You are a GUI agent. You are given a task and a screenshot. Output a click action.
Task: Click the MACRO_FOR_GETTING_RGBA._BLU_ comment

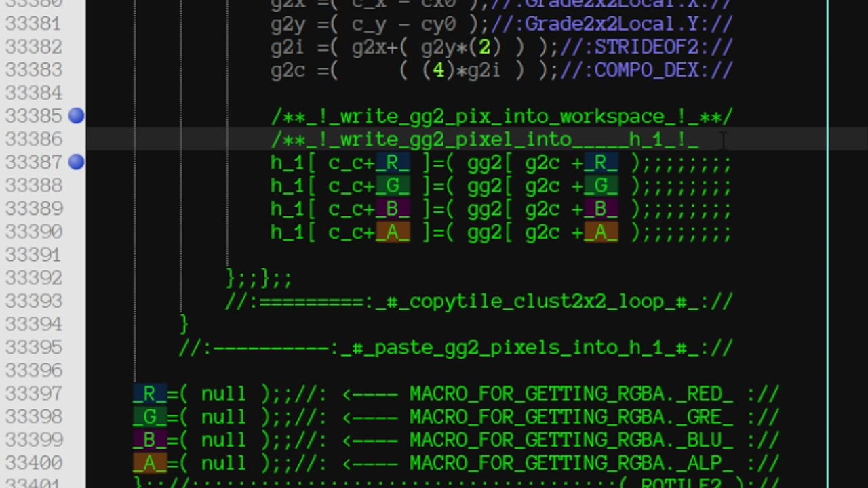[x=571, y=440]
